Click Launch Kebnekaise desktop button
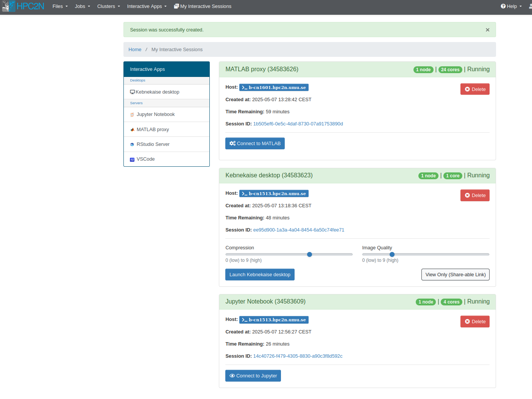Screen dimensions: 532x399 coord(260,275)
